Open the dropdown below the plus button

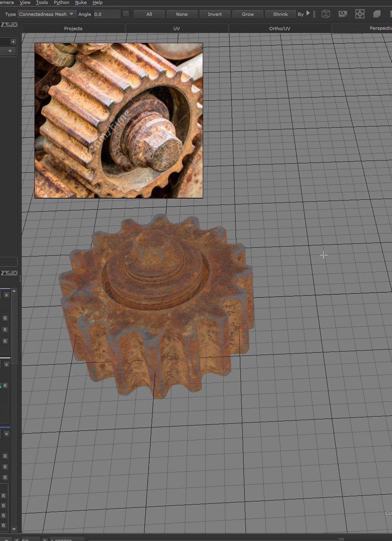[x=8, y=51]
